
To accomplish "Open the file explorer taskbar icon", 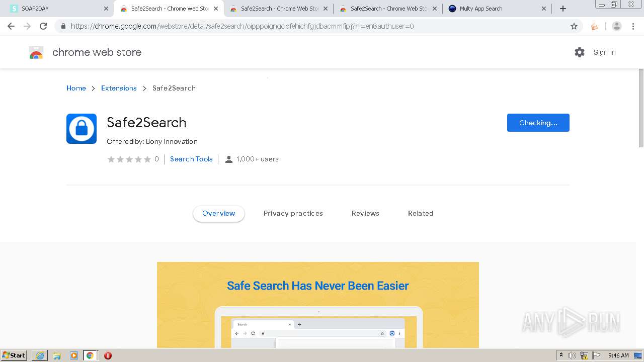I will point(57,355).
